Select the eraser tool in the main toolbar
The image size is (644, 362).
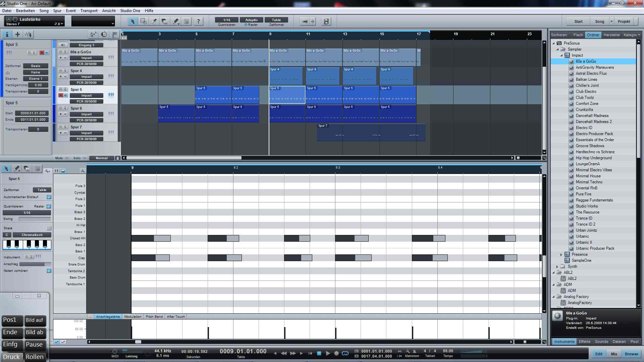(x=165, y=21)
